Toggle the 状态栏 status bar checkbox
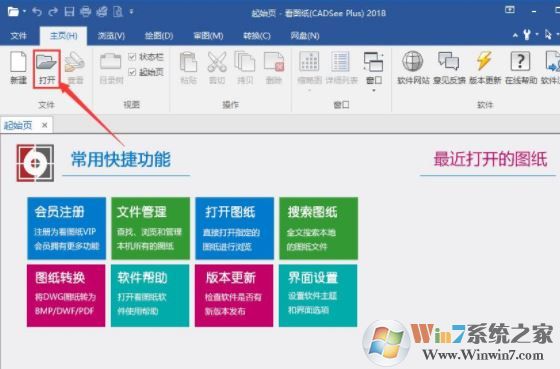The width and height of the screenshot is (560, 369). pyautogui.click(x=132, y=57)
